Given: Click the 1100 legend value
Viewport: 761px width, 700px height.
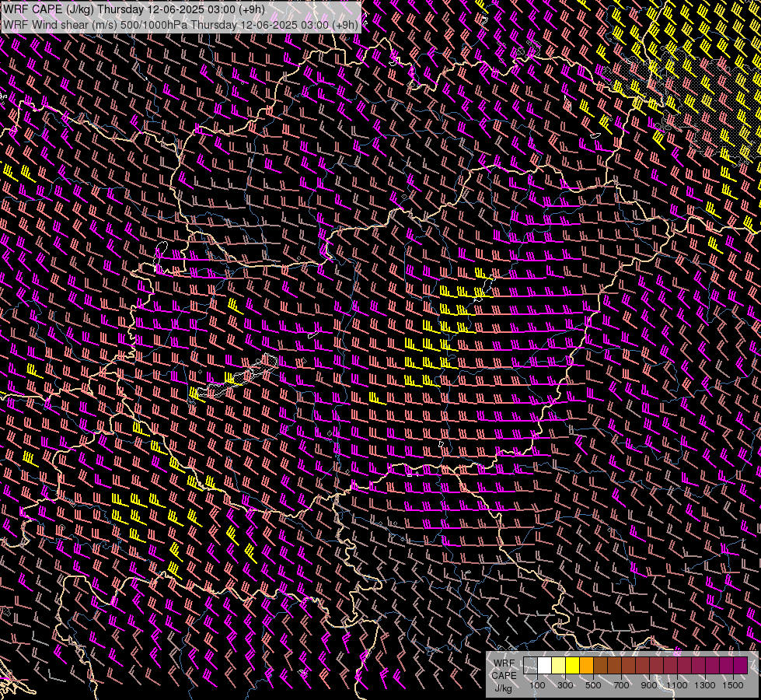Looking at the screenshot, I should pos(677,685).
